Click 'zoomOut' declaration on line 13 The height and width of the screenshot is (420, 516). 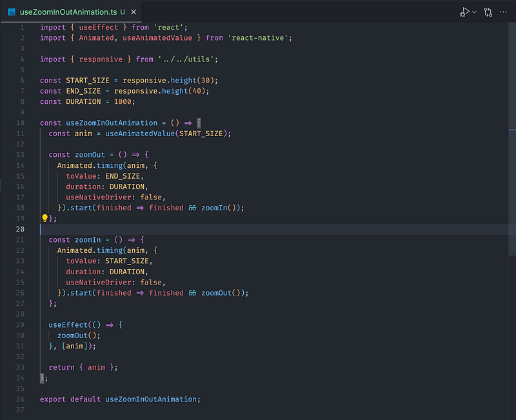(x=90, y=155)
